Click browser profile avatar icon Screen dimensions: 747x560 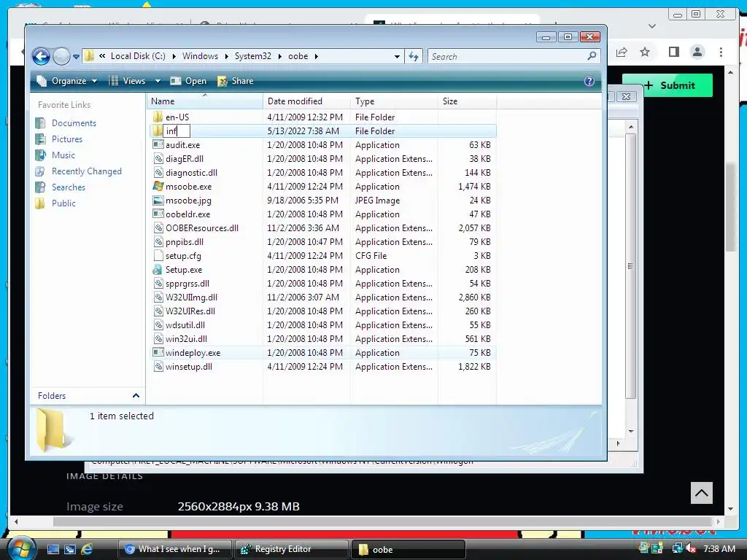tap(697, 52)
